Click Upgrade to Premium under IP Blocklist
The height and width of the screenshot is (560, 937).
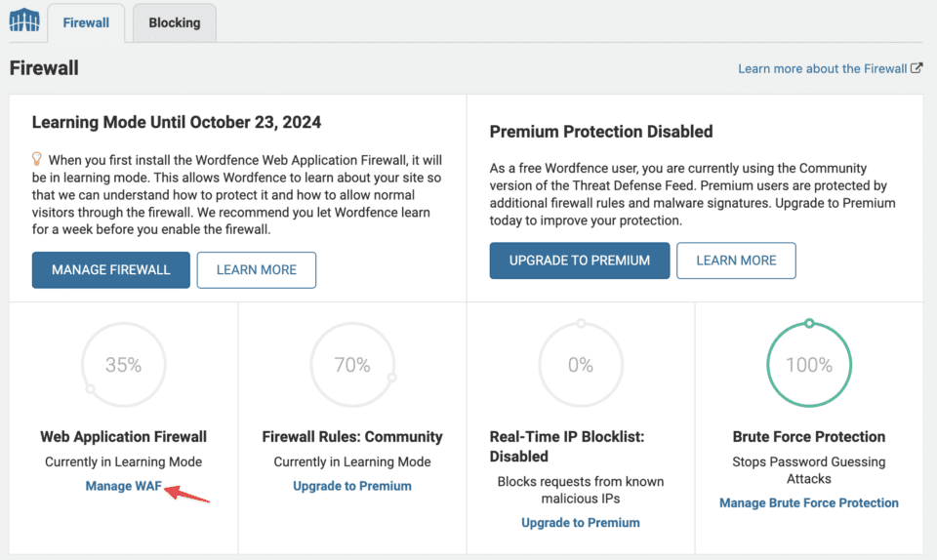[x=581, y=523]
